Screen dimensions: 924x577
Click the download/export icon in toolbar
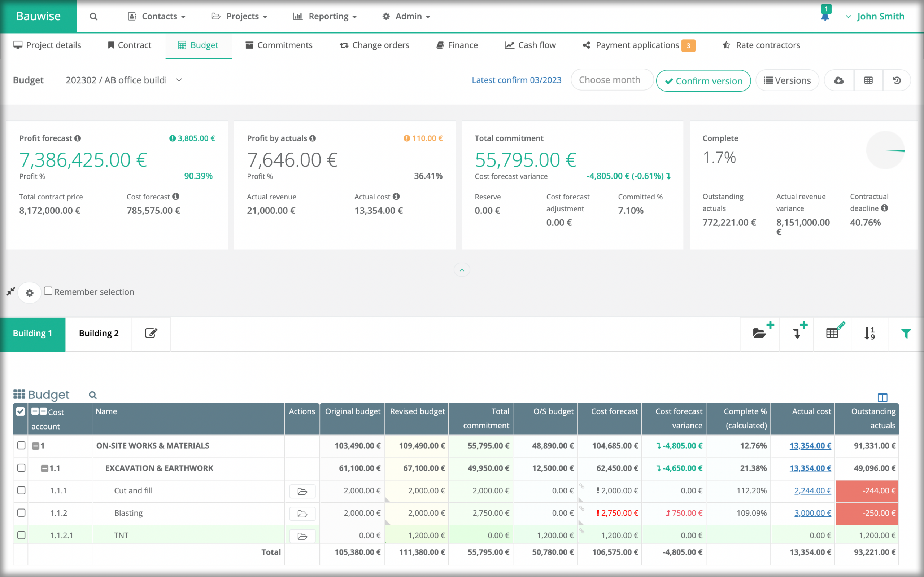(x=839, y=80)
